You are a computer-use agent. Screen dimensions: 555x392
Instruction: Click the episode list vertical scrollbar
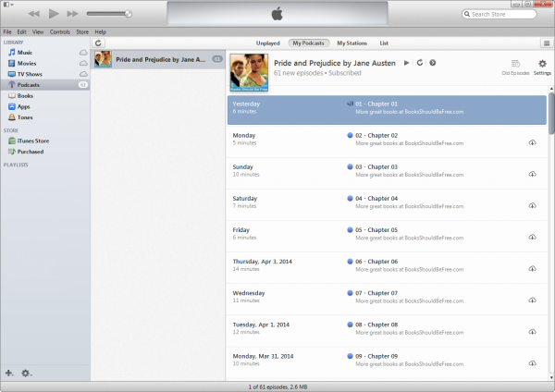pos(551,113)
